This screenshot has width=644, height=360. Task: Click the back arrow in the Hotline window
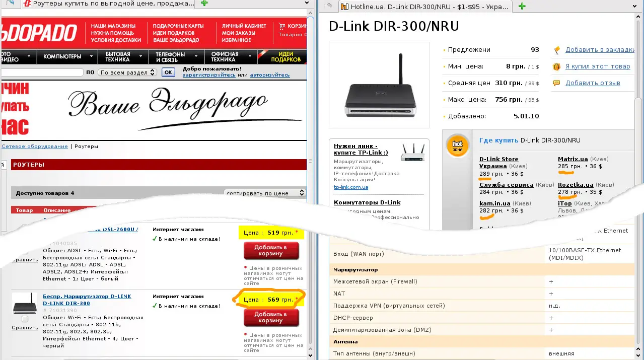[329, 7]
